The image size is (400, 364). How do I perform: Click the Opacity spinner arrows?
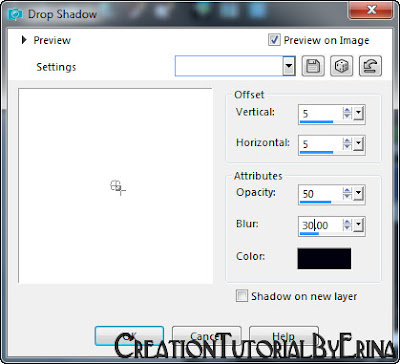[347, 193]
